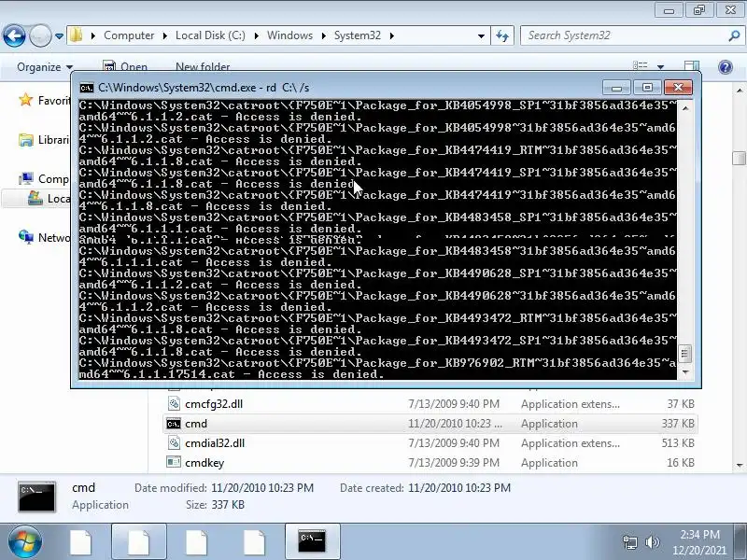This screenshot has width=747, height=560.
Task: Open the view options dropdown arrow
Action: (661, 67)
